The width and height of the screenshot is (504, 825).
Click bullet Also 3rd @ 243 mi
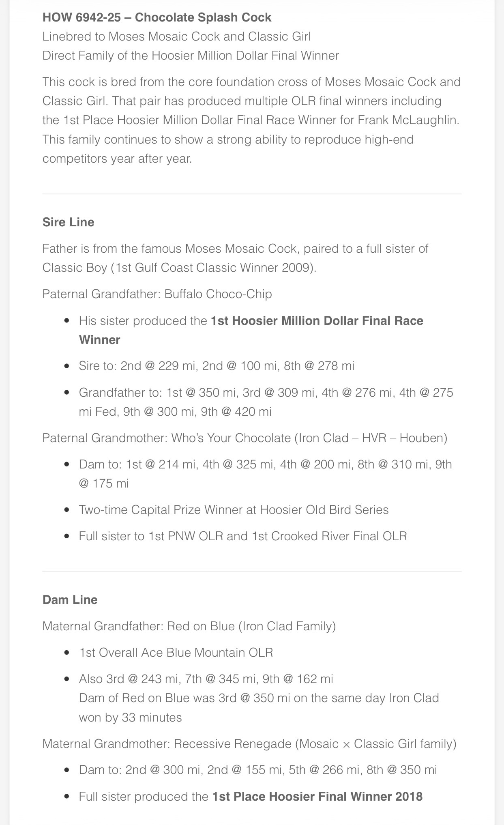point(206,679)
